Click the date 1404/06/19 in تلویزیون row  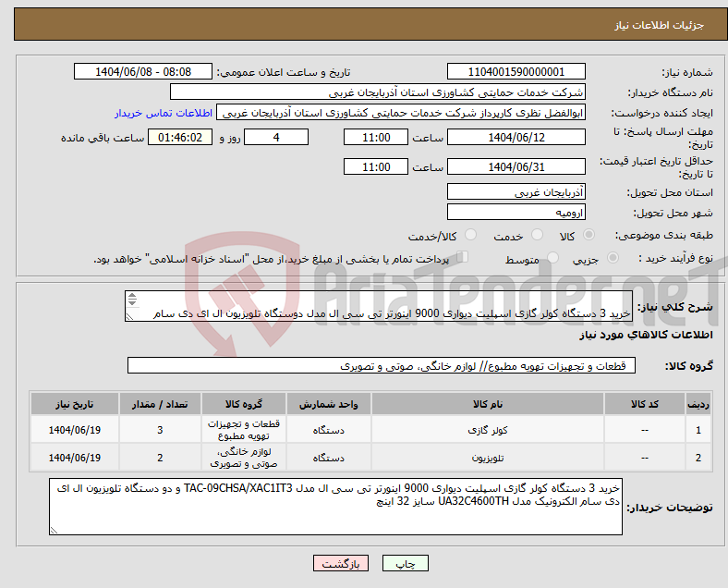[74, 458]
